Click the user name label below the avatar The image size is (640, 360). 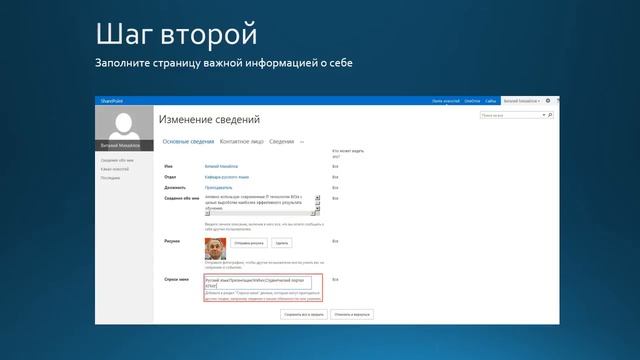point(120,146)
